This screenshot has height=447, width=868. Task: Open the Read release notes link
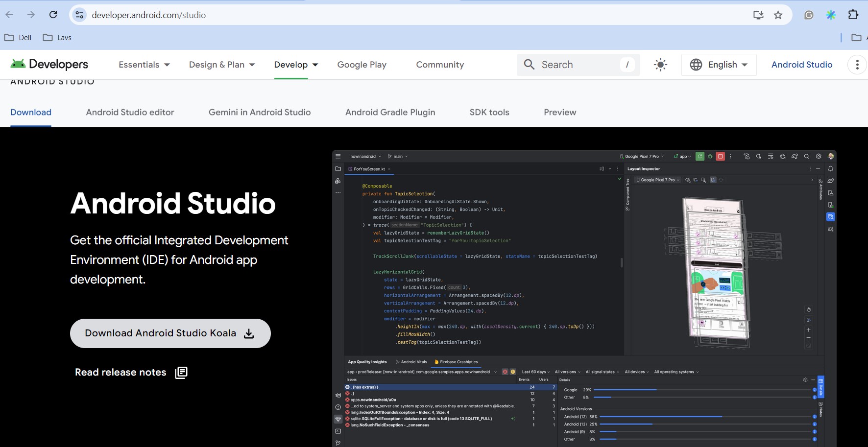(131, 373)
